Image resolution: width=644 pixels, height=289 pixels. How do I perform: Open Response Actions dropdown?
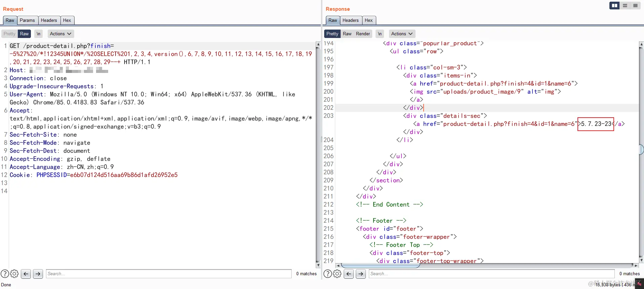click(x=402, y=34)
